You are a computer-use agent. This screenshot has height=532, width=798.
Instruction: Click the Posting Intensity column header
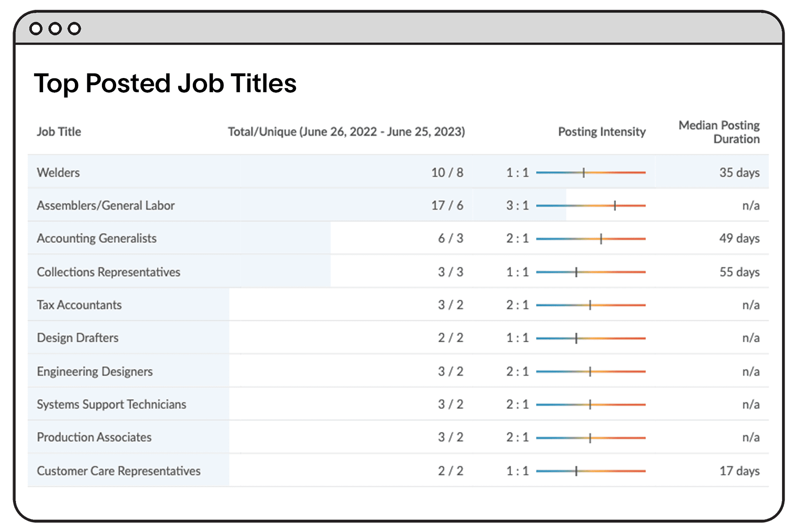(x=602, y=132)
